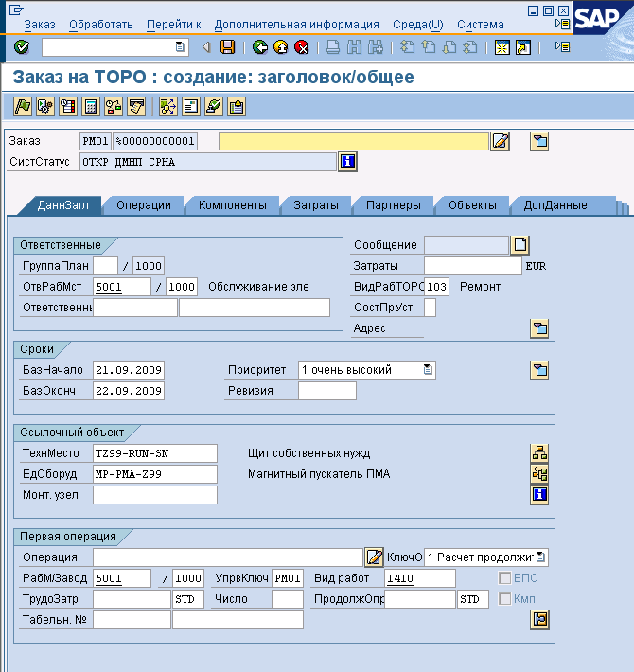
Task: Open the Дополнительная информация menu
Action: (297, 25)
